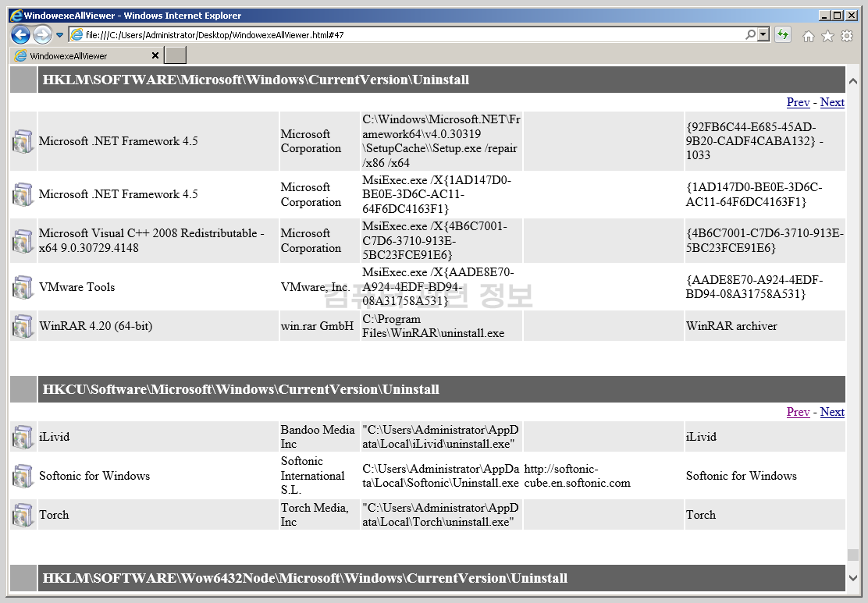
Task: Go forward with the Forward arrow button
Action: pos(43,35)
